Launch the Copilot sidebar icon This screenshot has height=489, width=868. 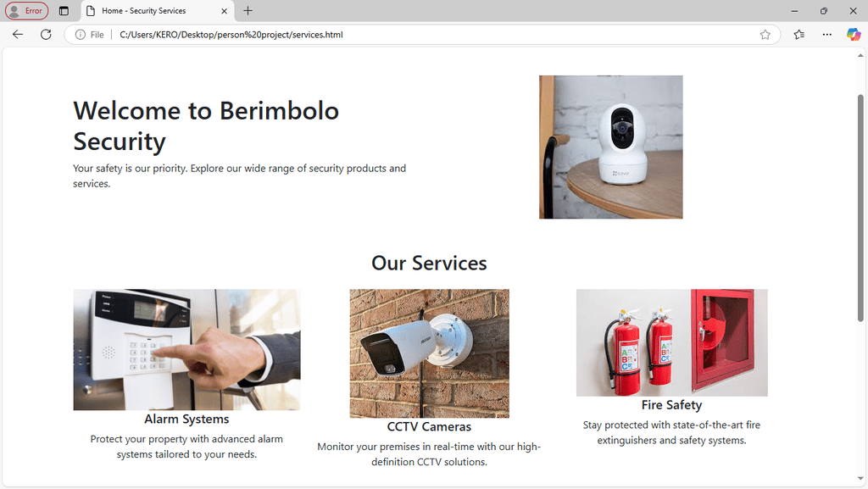pos(854,34)
